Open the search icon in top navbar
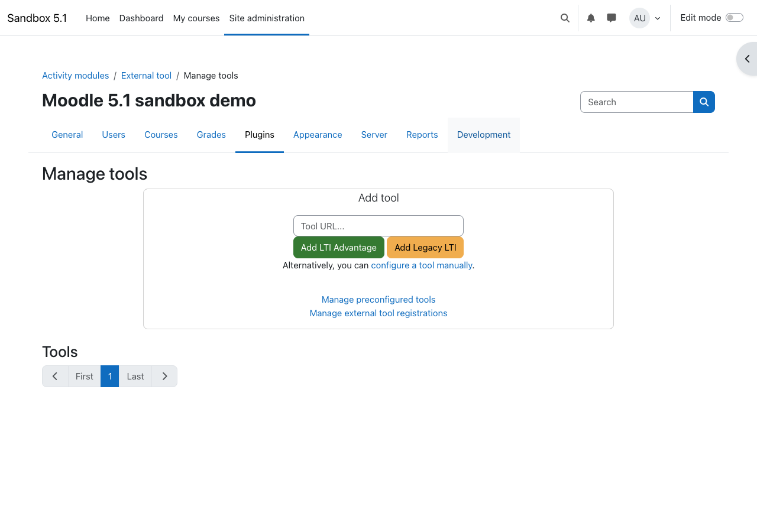The height and width of the screenshot is (532, 757). coord(565,18)
